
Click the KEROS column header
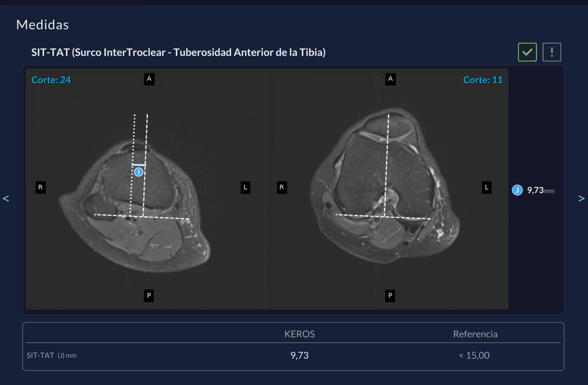click(x=299, y=334)
